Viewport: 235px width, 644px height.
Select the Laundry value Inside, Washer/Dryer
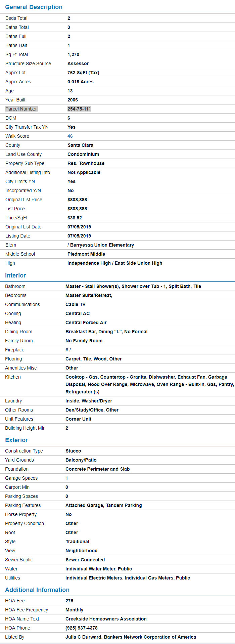point(89,401)
